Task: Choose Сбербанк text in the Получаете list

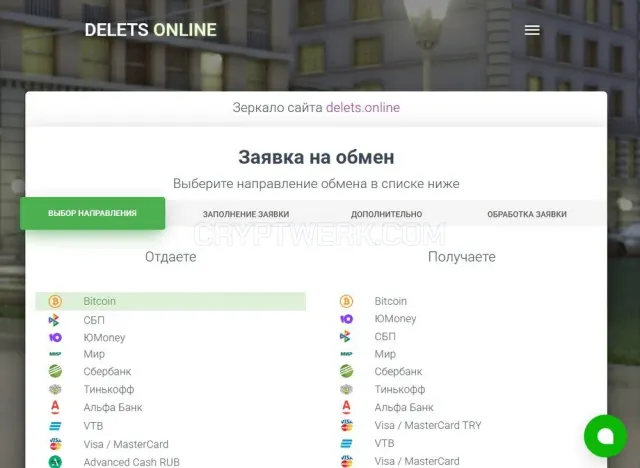Action: [398, 372]
